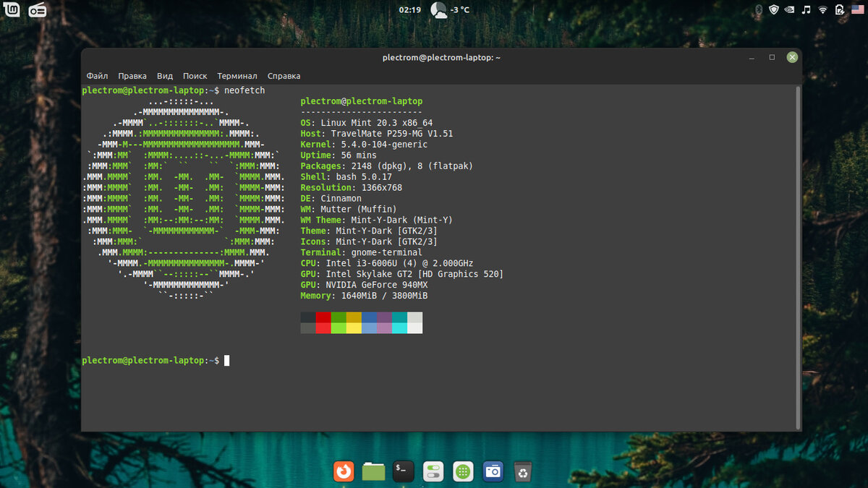
Task: Click the 'neofetch' command text
Action: point(244,90)
